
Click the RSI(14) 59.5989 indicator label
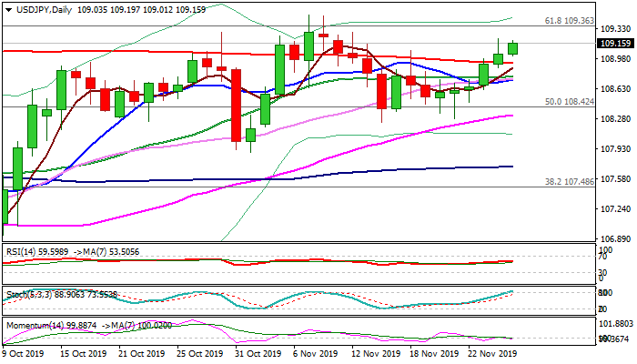click(37, 252)
